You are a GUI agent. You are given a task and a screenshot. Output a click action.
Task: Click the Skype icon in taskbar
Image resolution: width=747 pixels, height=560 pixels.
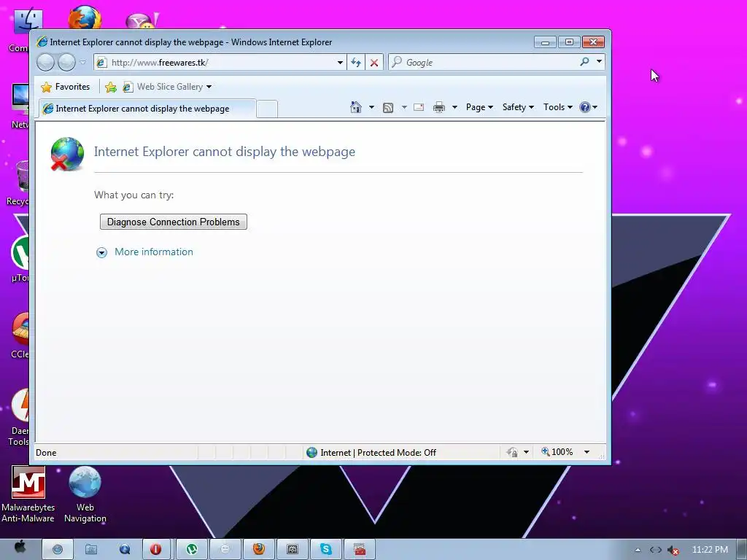coord(326,550)
